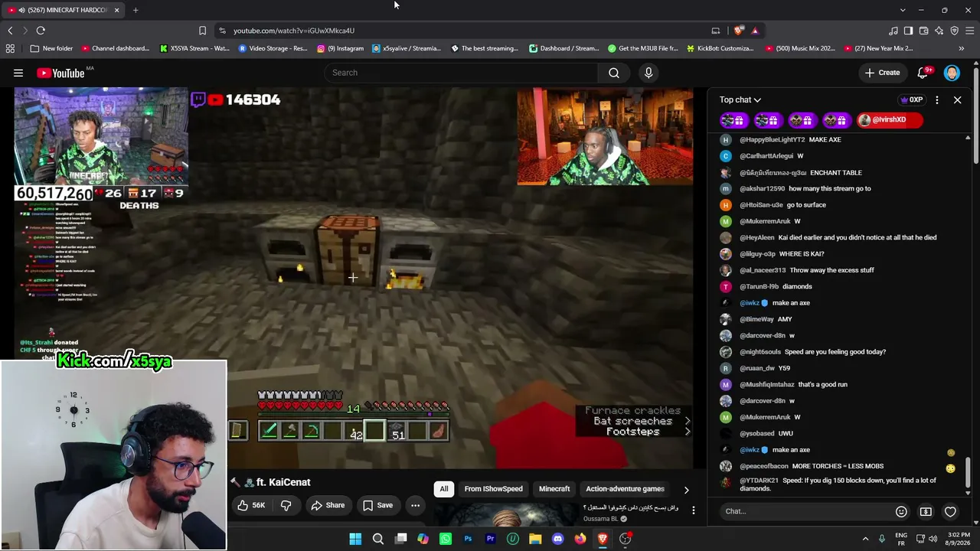Show hidden bookmarks overflow chevron
This screenshot has width=980, height=551.
tap(961, 48)
